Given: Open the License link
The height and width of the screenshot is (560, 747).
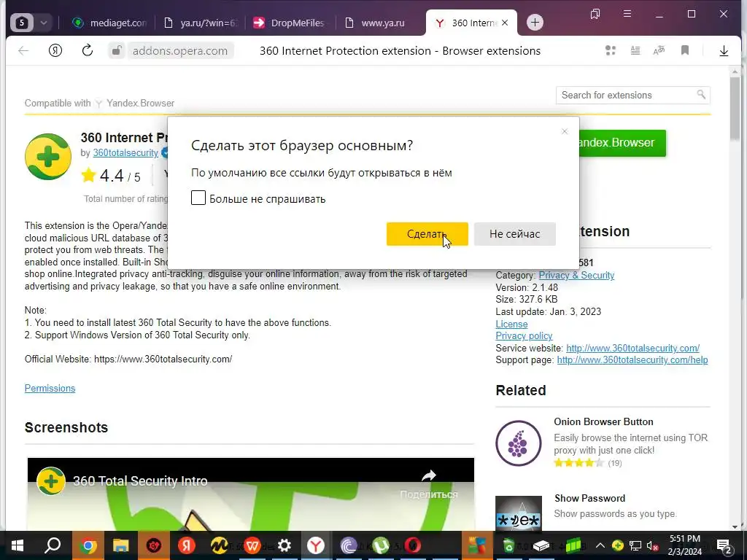Looking at the screenshot, I should (x=511, y=324).
